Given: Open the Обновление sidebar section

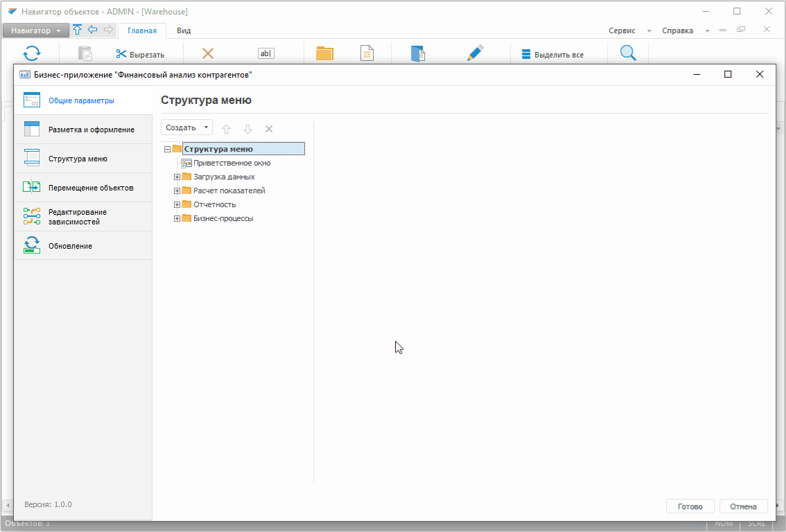Looking at the screenshot, I should pyautogui.click(x=70, y=246).
